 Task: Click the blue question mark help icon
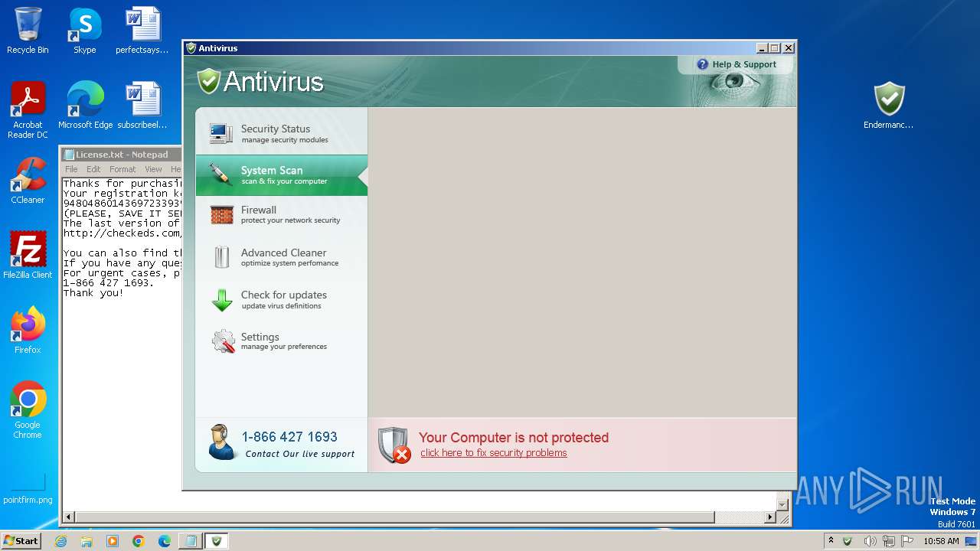[702, 64]
